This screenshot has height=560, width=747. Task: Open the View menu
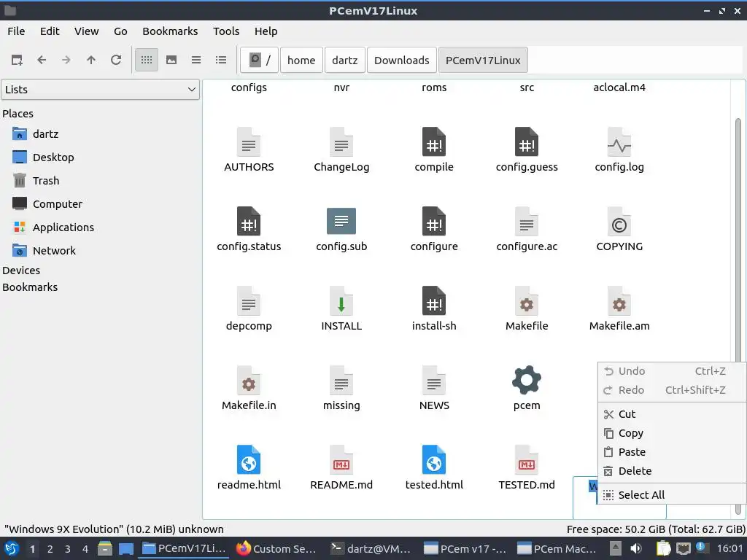point(86,31)
